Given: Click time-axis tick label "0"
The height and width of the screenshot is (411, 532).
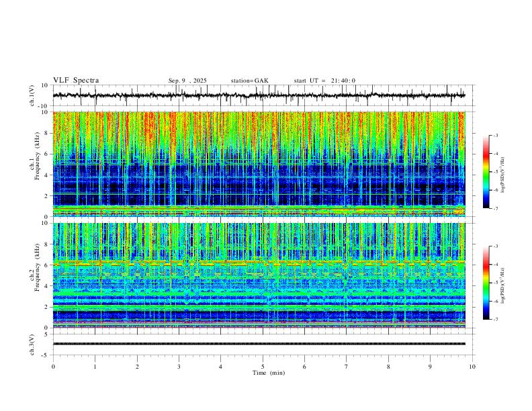Looking at the screenshot, I should [53, 367].
